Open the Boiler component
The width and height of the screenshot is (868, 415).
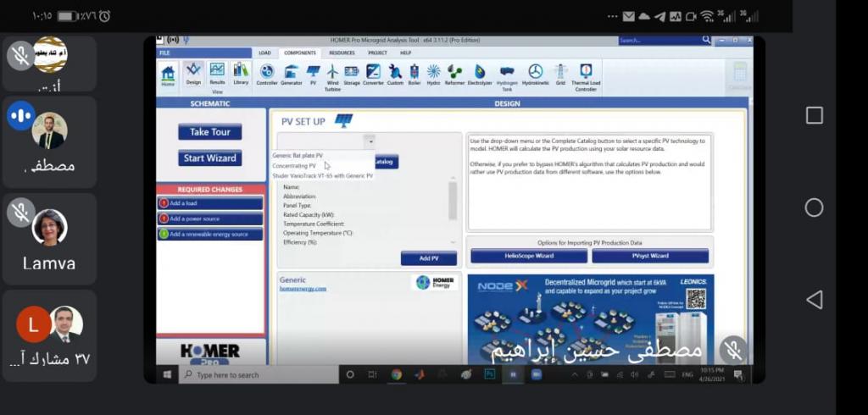(414, 74)
